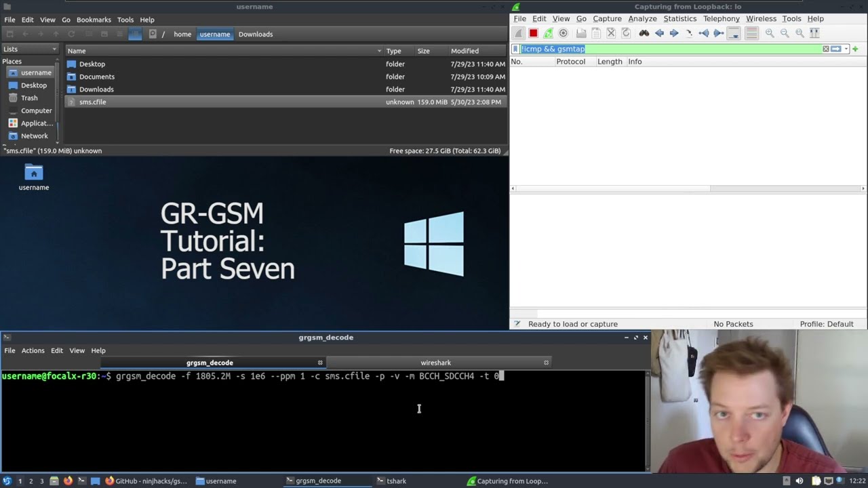
Task: Zoom in Wireshark packet text
Action: pos(770,33)
